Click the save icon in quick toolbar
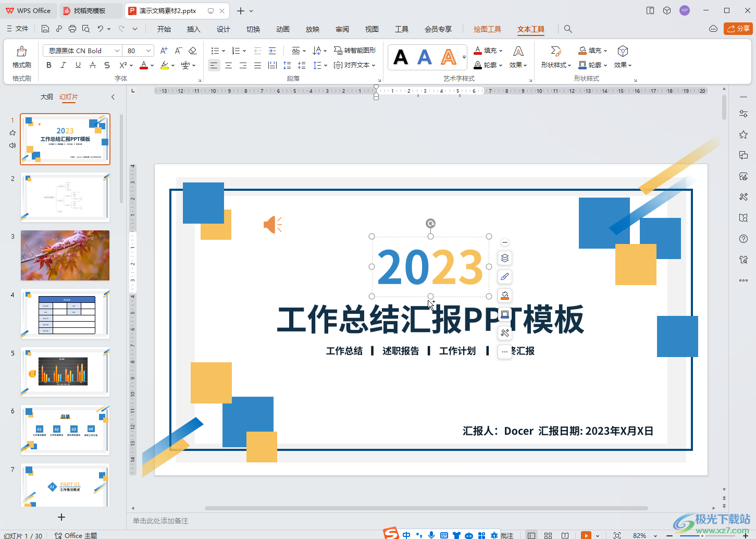756x539 pixels. coord(45,29)
